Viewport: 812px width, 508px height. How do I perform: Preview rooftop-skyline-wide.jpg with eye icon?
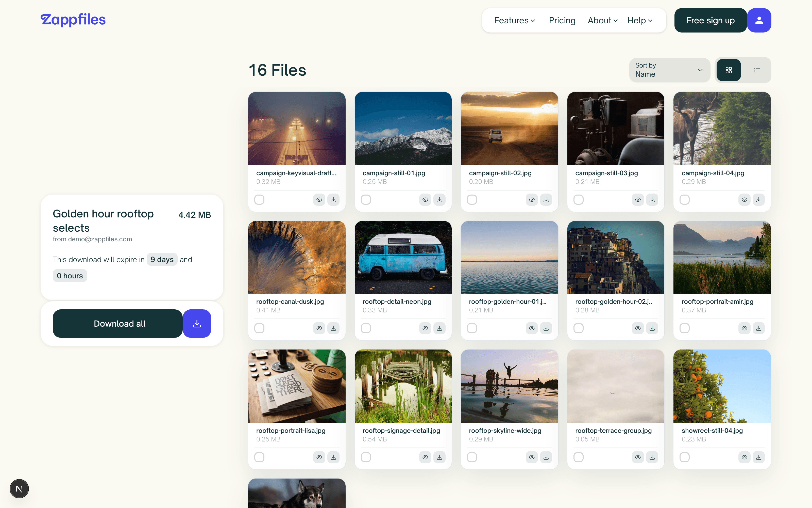tap(532, 457)
